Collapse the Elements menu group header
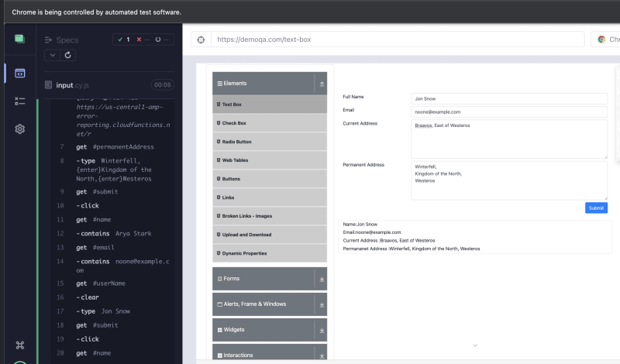 click(x=270, y=84)
